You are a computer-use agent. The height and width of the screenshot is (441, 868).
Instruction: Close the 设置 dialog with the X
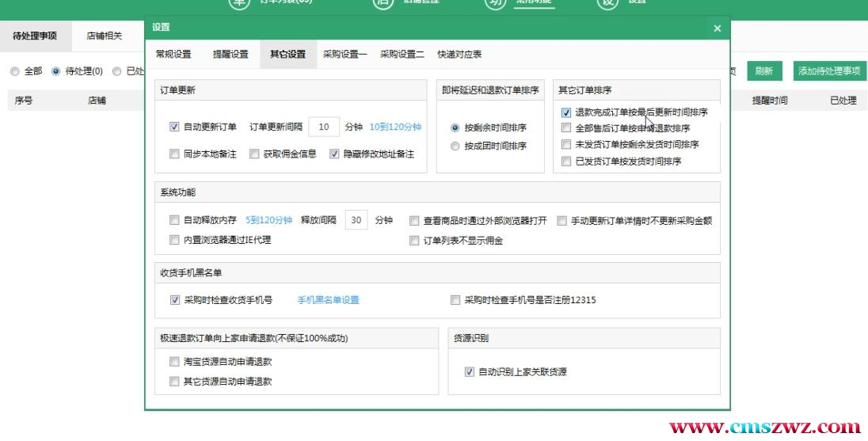(x=717, y=29)
